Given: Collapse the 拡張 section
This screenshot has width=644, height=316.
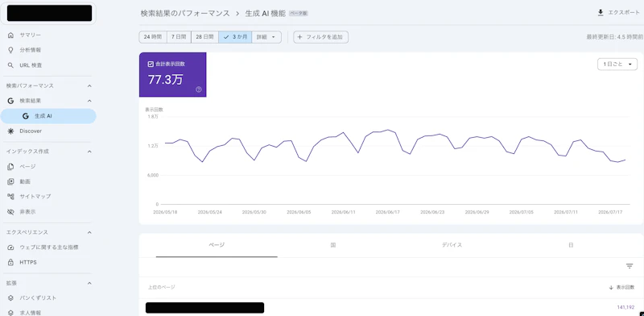Looking at the screenshot, I should pyautogui.click(x=89, y=283).
